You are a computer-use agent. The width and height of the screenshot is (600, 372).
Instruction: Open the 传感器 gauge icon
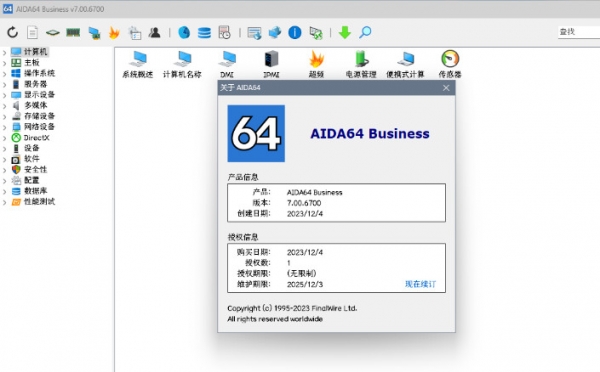tap(450, 64)
